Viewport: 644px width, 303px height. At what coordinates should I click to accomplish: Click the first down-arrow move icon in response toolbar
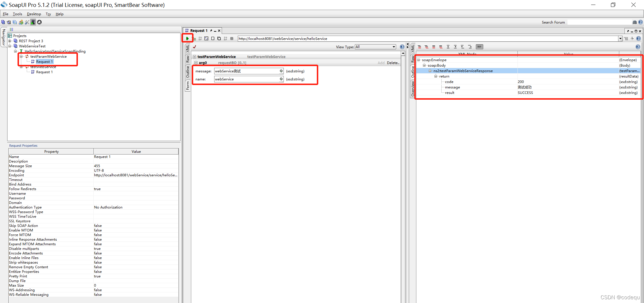448,47
